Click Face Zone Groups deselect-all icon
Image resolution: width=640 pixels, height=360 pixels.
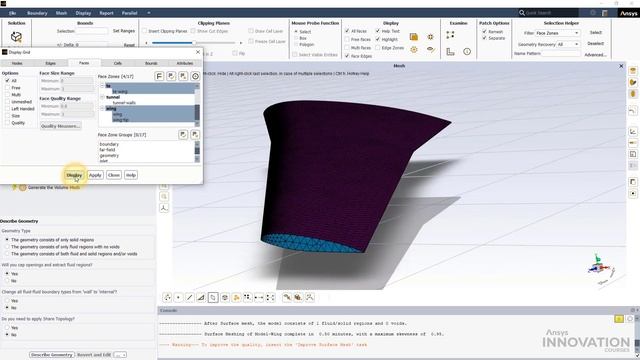click(195, 135)
